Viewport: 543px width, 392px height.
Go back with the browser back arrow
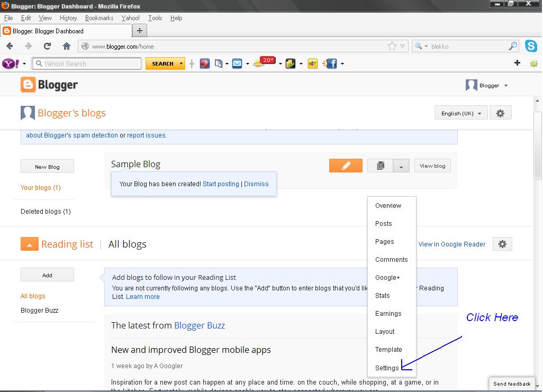click(x=10, y=46)
